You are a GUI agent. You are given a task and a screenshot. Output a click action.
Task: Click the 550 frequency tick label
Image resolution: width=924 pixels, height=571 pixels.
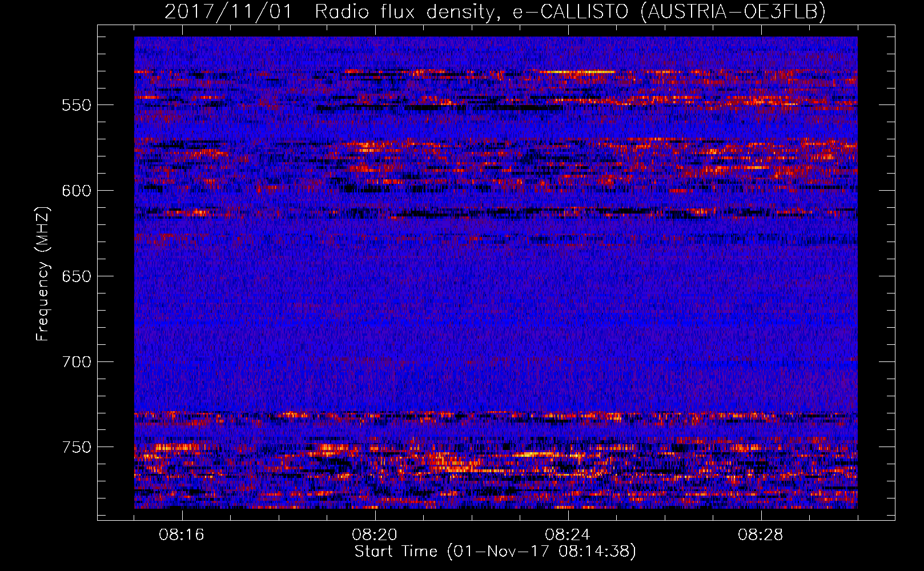pyautogui.click(x=77, y=105)
